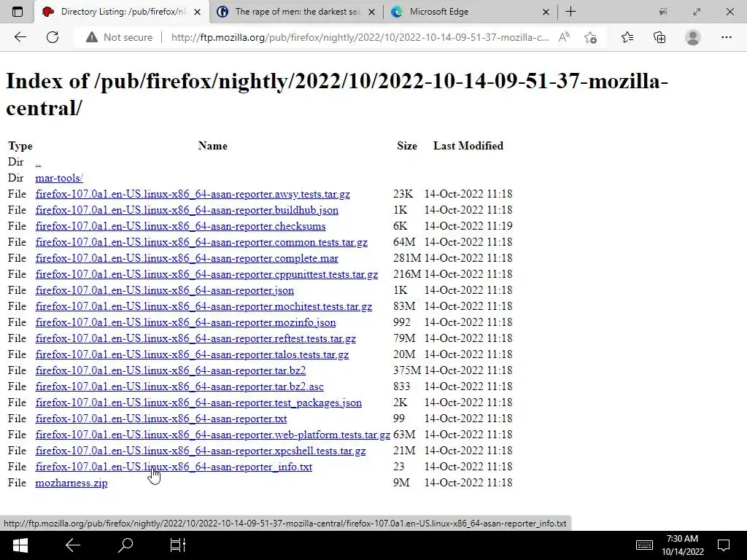Click the Not secure warning icon
747x560 pixels.
pos(91,37)
